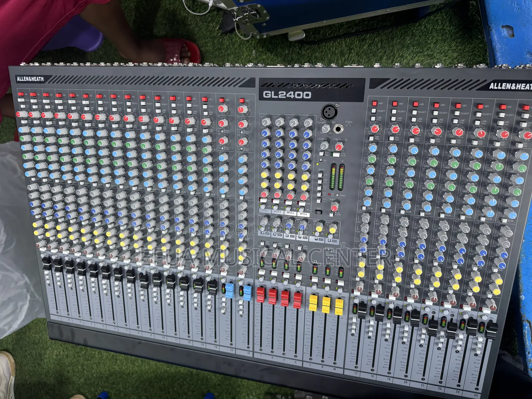532x399 pixels.
Task: Tap the blue stereo channel 16 fader
Action: (x=247, y=292)
